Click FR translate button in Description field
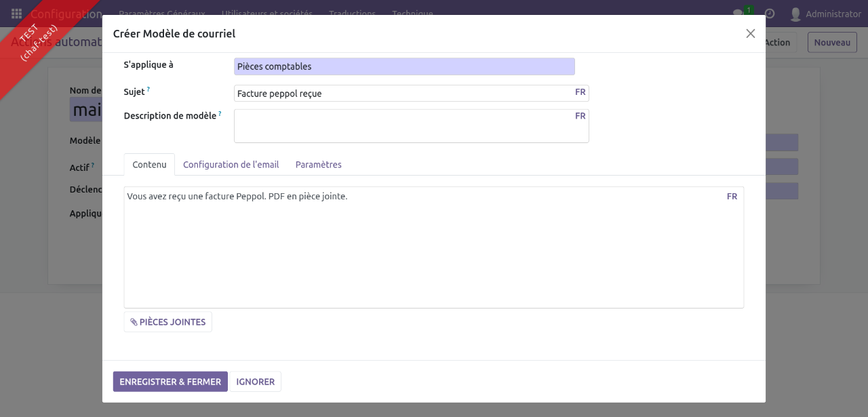The image size is (868, 417). pos(580,116)
